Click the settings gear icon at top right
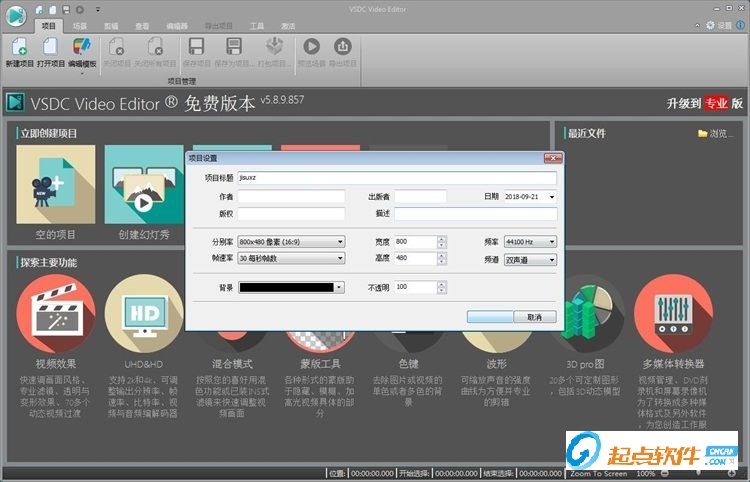The image size is (750, 482). coord(710,25)
